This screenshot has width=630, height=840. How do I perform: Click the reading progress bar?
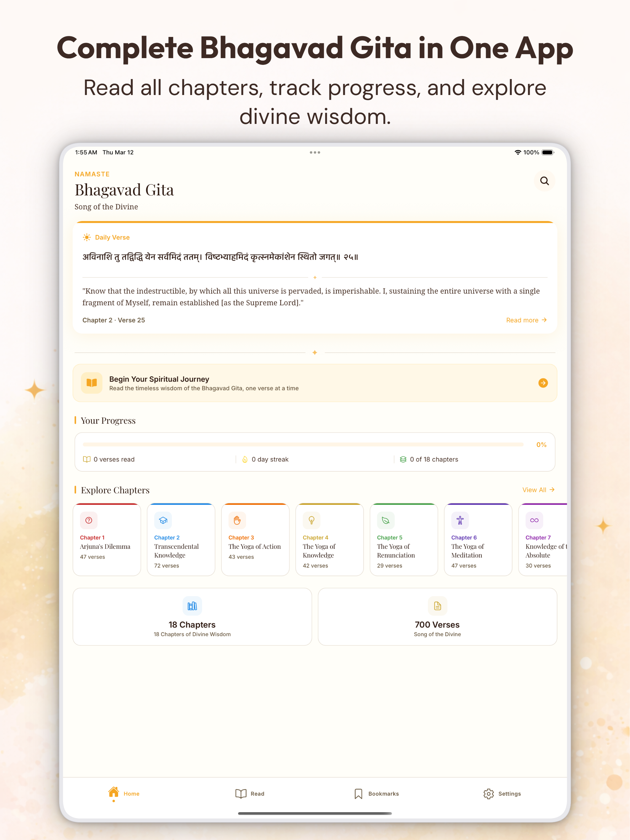pos(303,444)
